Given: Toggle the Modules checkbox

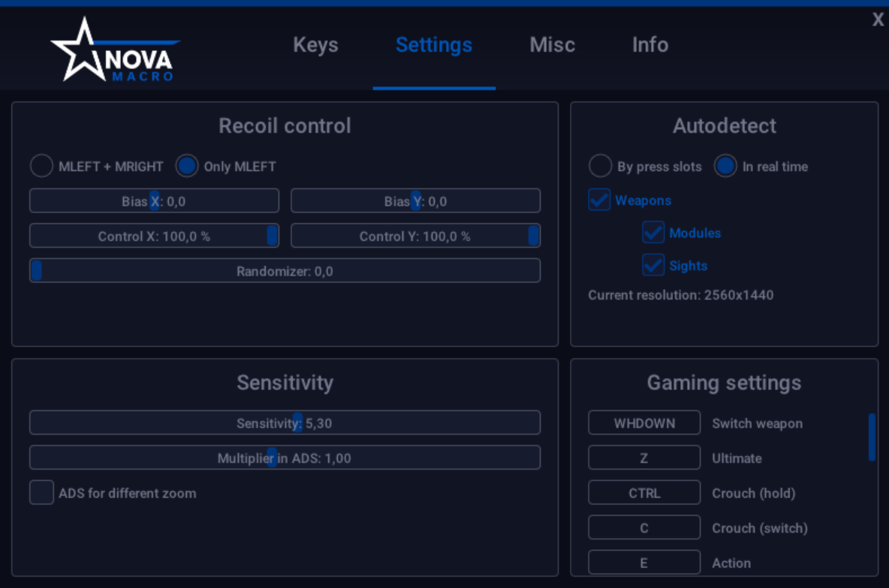Looking at the screenshot, I should (x=653, y=233).
